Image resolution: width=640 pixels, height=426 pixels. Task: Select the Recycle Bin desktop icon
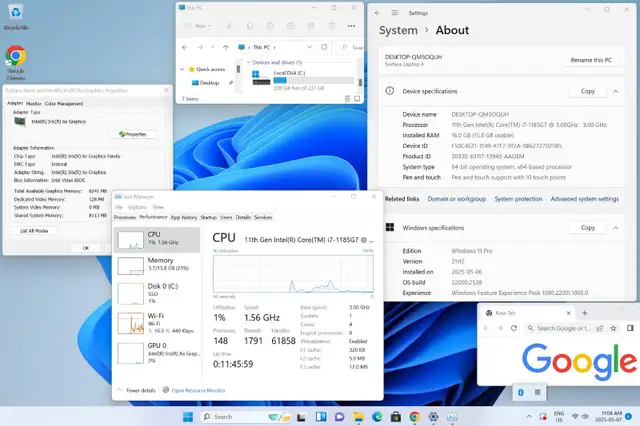point(16,17)
